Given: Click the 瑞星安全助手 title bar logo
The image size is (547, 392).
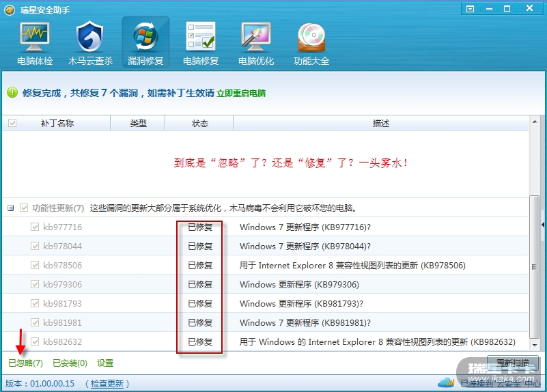Looking at the screenshot, I should (x=10, y=10).
